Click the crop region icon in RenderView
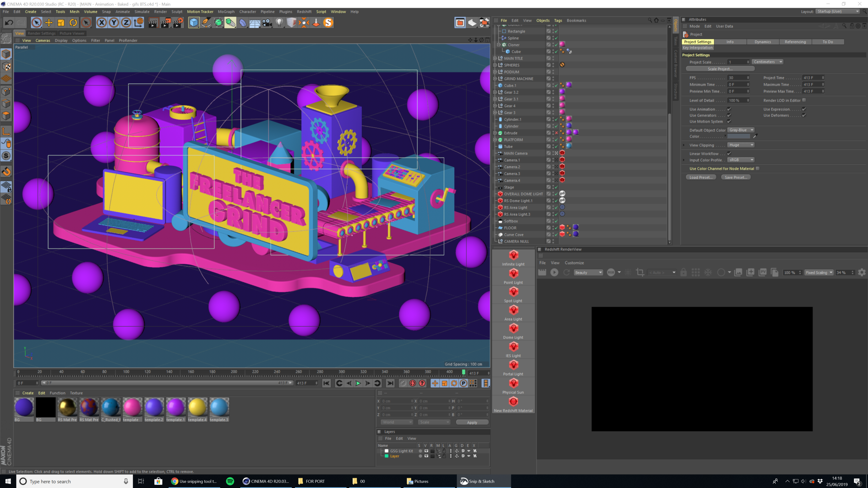 coord(640,272)
